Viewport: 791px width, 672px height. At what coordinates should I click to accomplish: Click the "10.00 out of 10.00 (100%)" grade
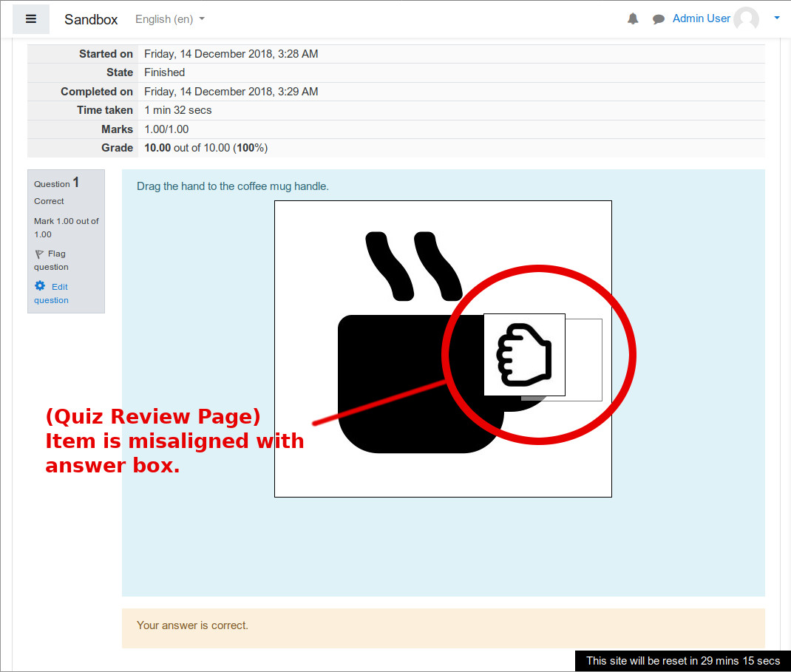point(206,148)
